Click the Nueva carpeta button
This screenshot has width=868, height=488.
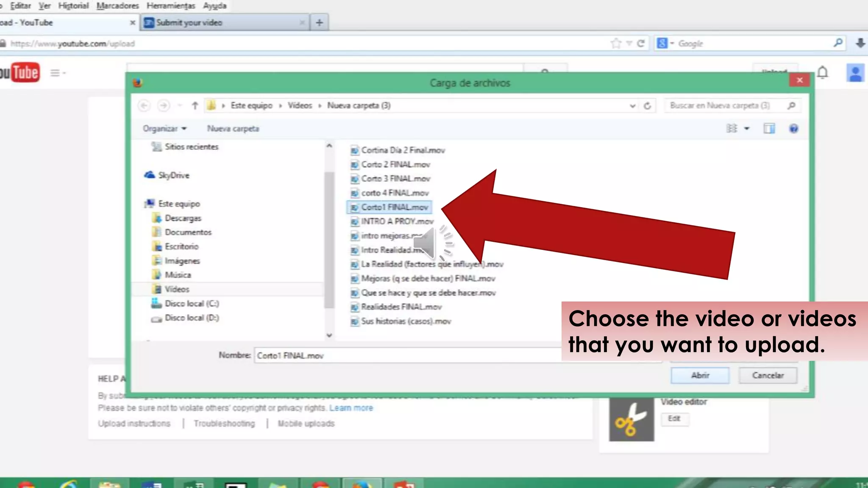coord(233,128)
